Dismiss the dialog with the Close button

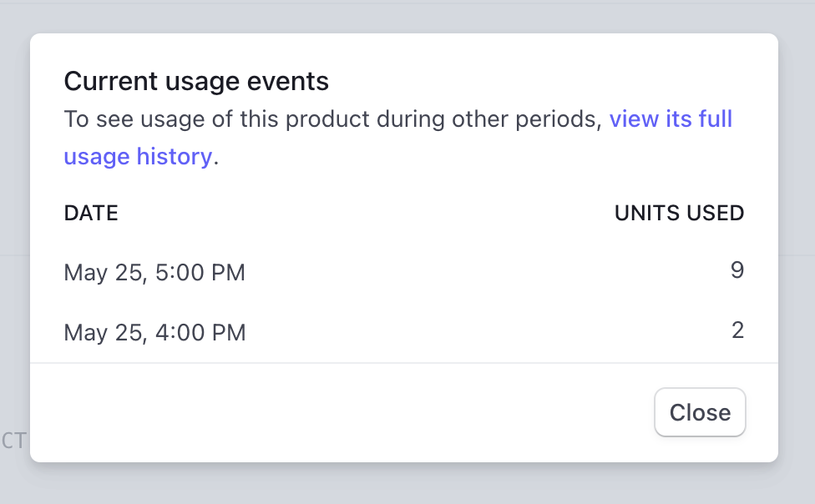coord(700,412)
